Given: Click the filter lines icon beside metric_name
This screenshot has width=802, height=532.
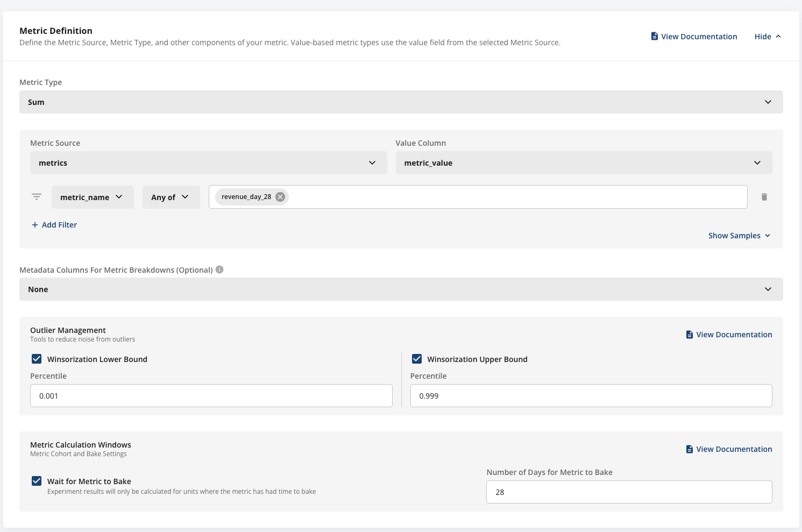Looking at the screenshot, I should click(37, 197).
